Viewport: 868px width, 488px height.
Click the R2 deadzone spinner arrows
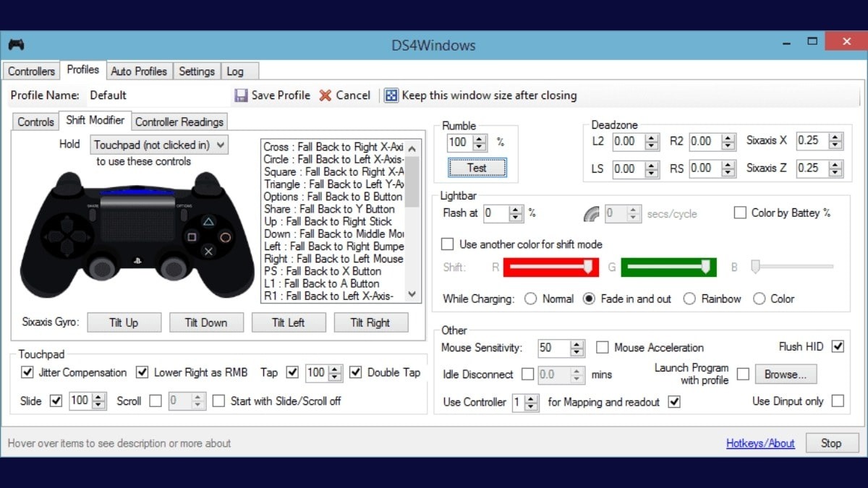pyautogui.click(x=728, y=142)
